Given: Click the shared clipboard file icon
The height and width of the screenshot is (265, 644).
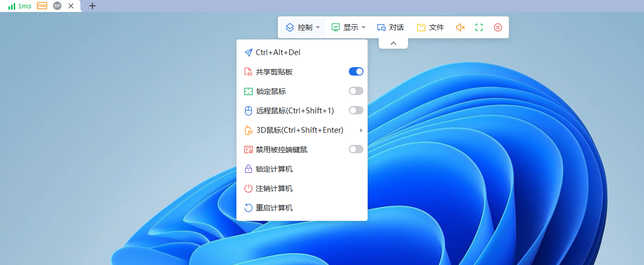Looking at the screenshot, I should [248, 72].
